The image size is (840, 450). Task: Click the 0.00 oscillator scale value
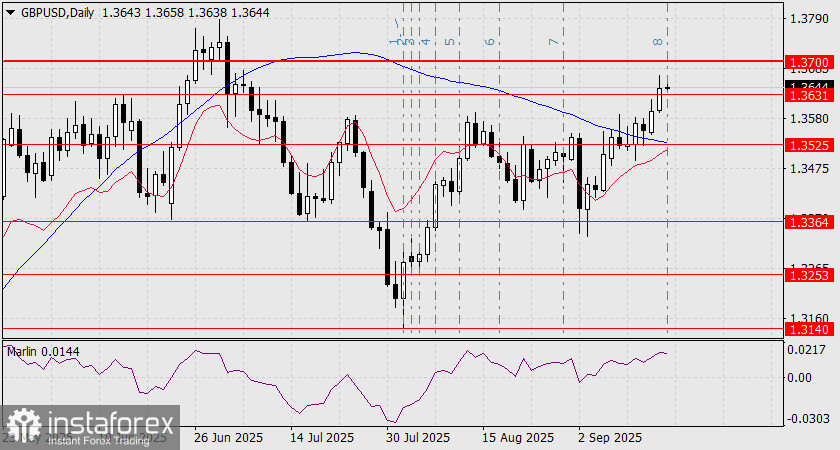click(x=801, y=378)
